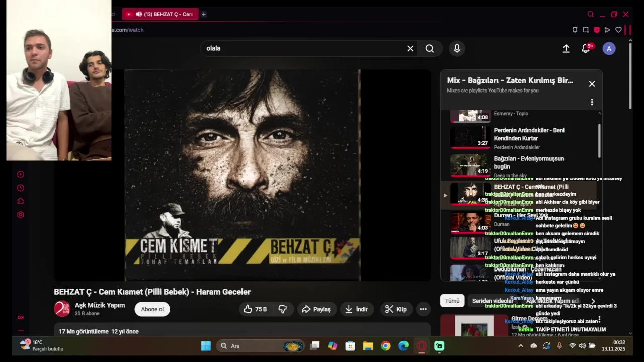This screenshot has width=644, height=362.
Task: Open History clock icon in Opera sidebar
Action: [21, 188]
